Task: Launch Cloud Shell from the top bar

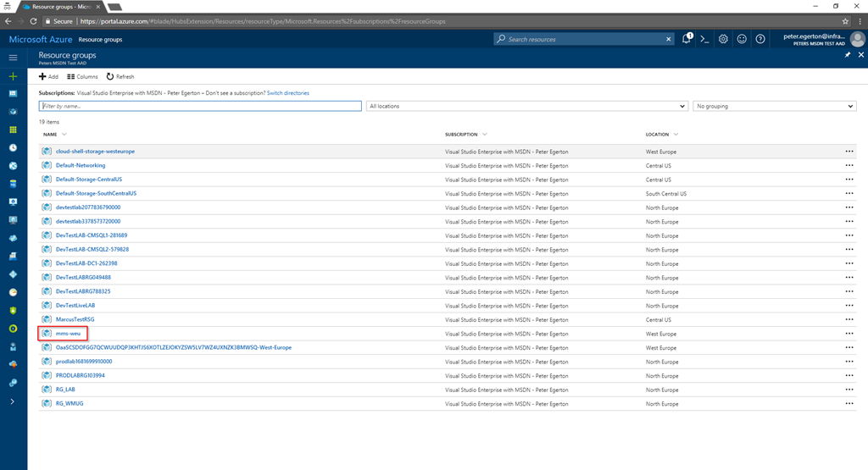Action: 704,39
